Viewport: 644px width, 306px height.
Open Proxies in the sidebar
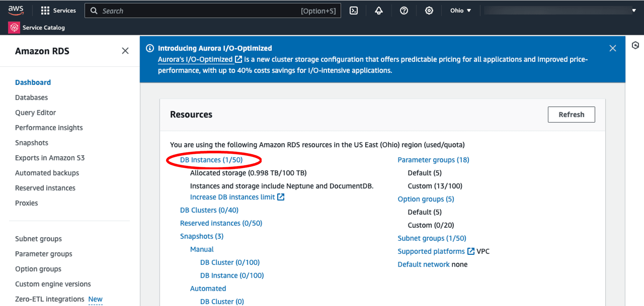[x=26, y=203]
